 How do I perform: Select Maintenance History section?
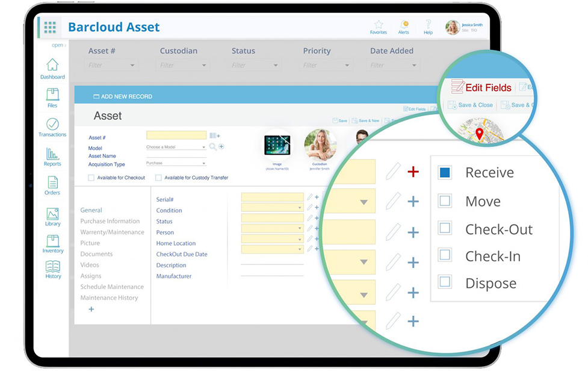pyautogui.click(x=109, y=298)
